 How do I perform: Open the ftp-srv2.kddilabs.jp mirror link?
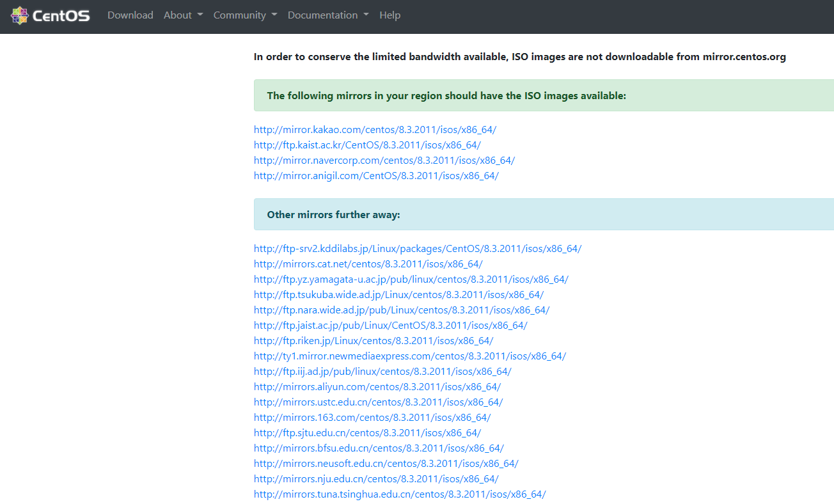(x=418, y=249)
